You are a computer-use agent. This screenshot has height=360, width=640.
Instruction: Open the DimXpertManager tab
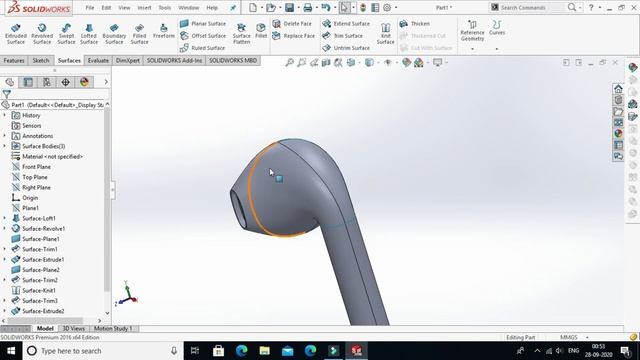[x=65, y=82]
